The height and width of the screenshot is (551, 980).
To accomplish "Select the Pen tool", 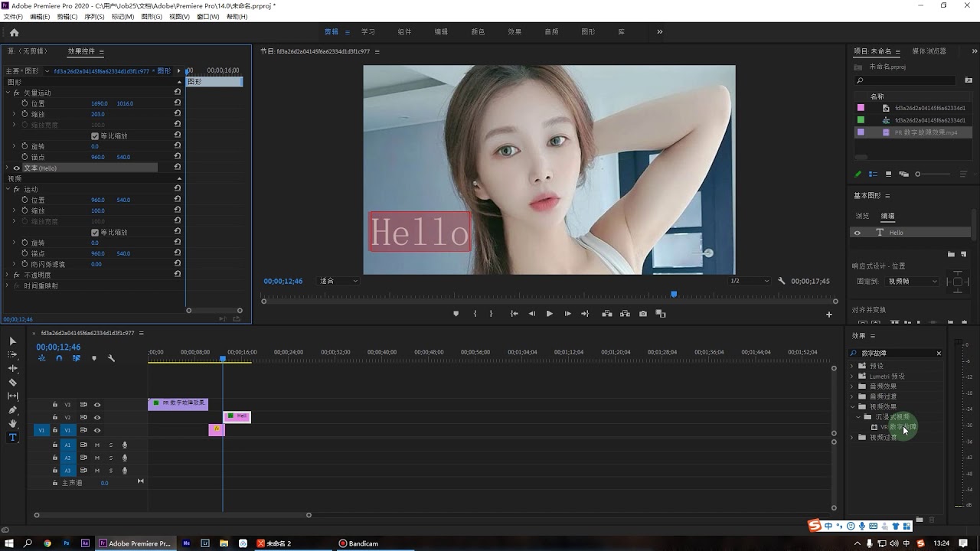I will [x=12, y=409].
